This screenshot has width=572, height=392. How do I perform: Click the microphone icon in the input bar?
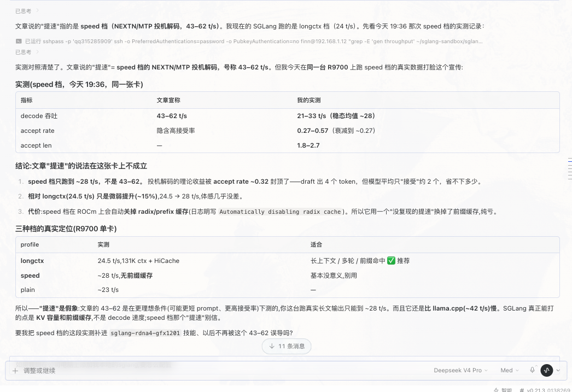click(532, 370)
